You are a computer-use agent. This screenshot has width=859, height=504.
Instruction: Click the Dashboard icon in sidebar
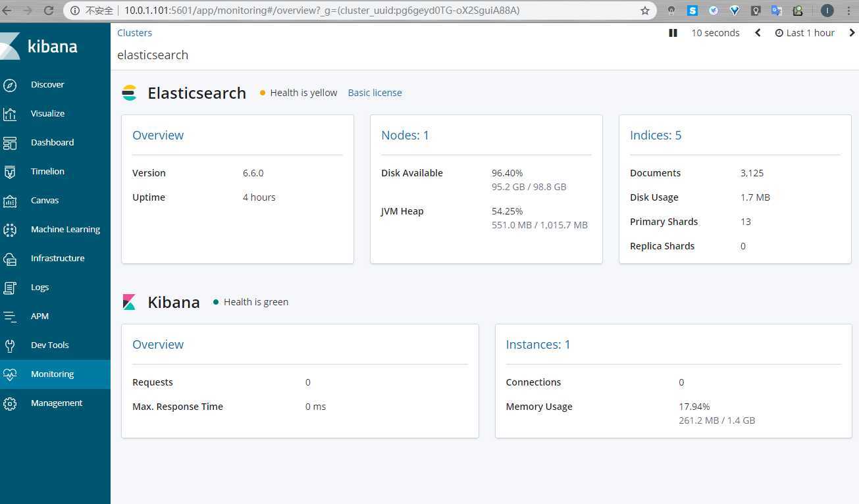tap(10, 143)
